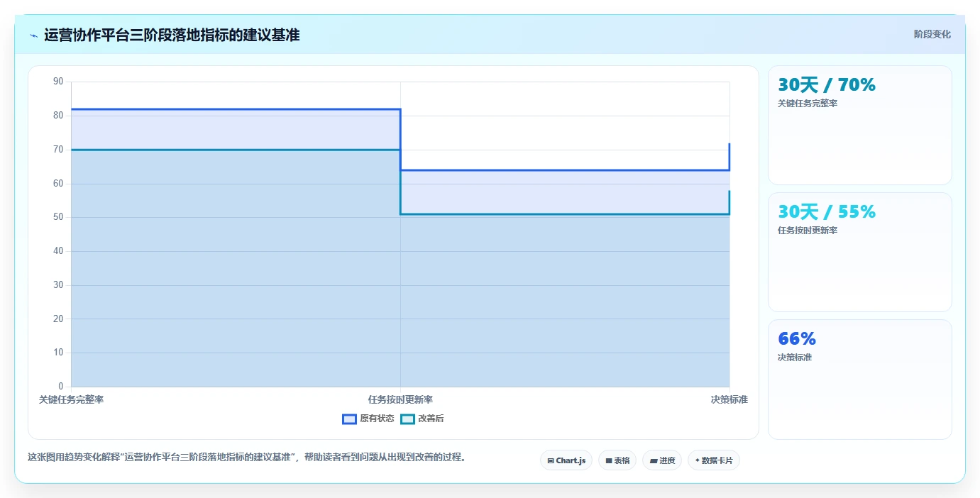Open the Chart.js chip

coord(566,460)
